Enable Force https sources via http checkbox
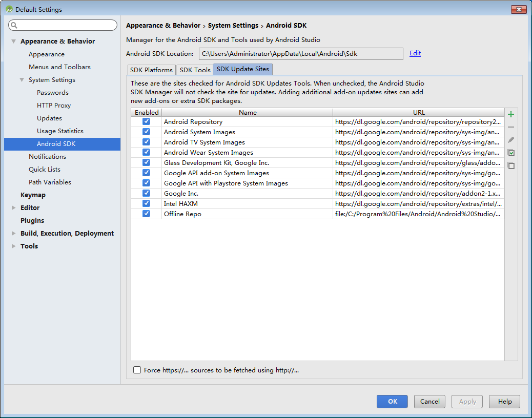 (x=137, y=370)
